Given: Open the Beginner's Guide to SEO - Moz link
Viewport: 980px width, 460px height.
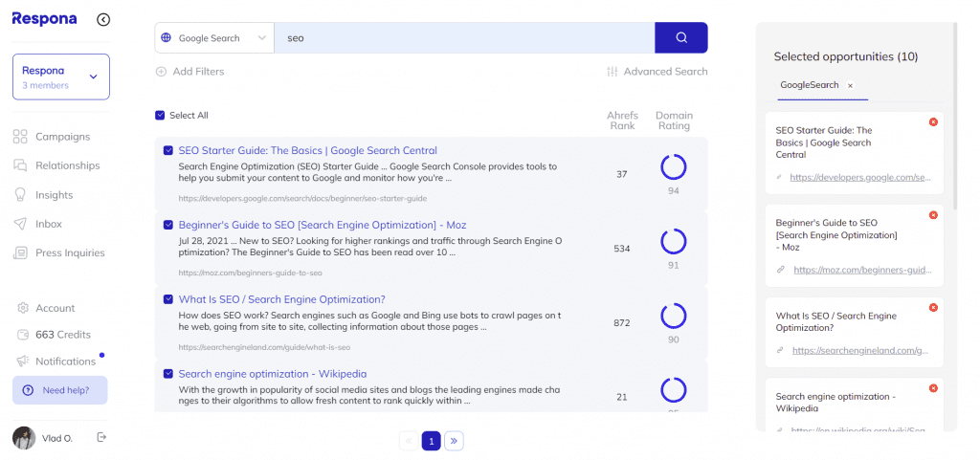Looking at the screenshot, I should pyautogui.click(x=323, y=225).
